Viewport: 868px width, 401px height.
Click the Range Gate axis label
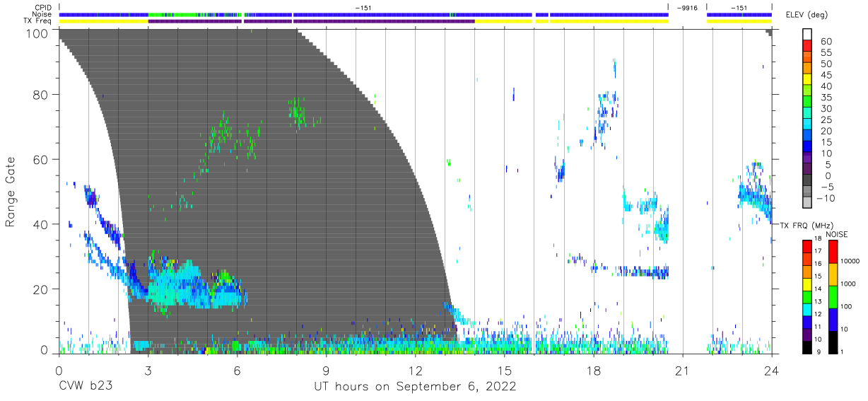point(11,193)
